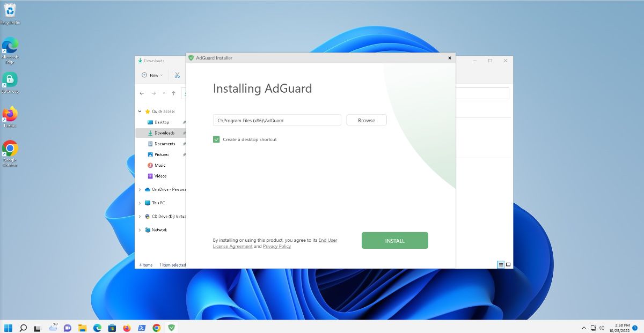Select the Cut icon in Explorer toolbar
Image resolution: width=644 pixels, height=333 pixels.
[x=177, y=75]
